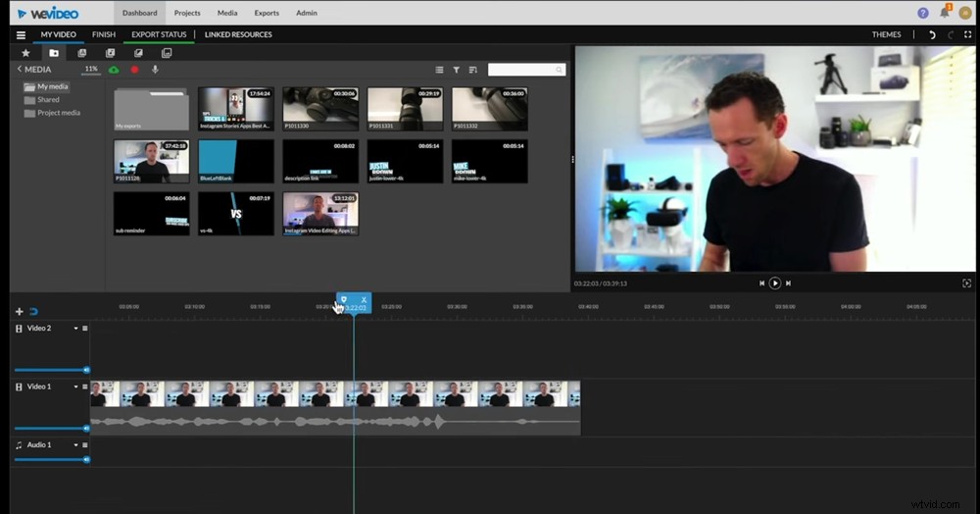Open the backgrounds graphics library icon
The width and height of the screenshot is (980, 514).
(167, 53)
